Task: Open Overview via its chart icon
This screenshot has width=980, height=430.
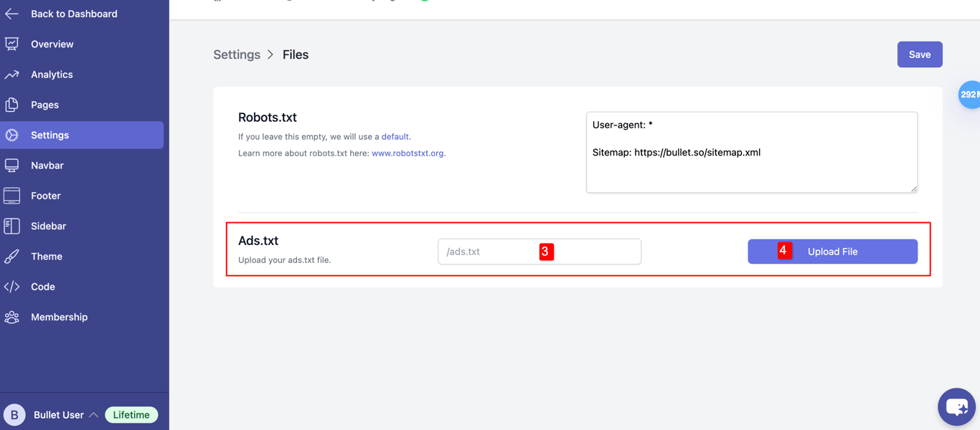Action: click(x=12, y=44)
